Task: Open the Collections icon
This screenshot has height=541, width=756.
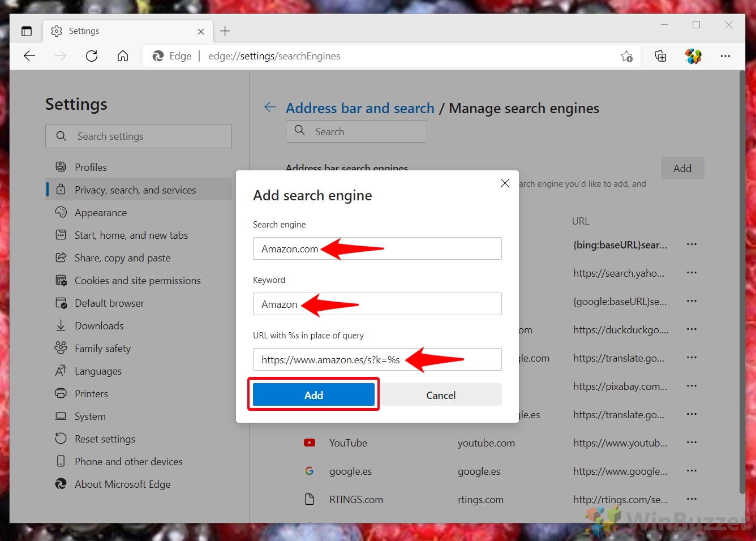Action: coord(660,56)
